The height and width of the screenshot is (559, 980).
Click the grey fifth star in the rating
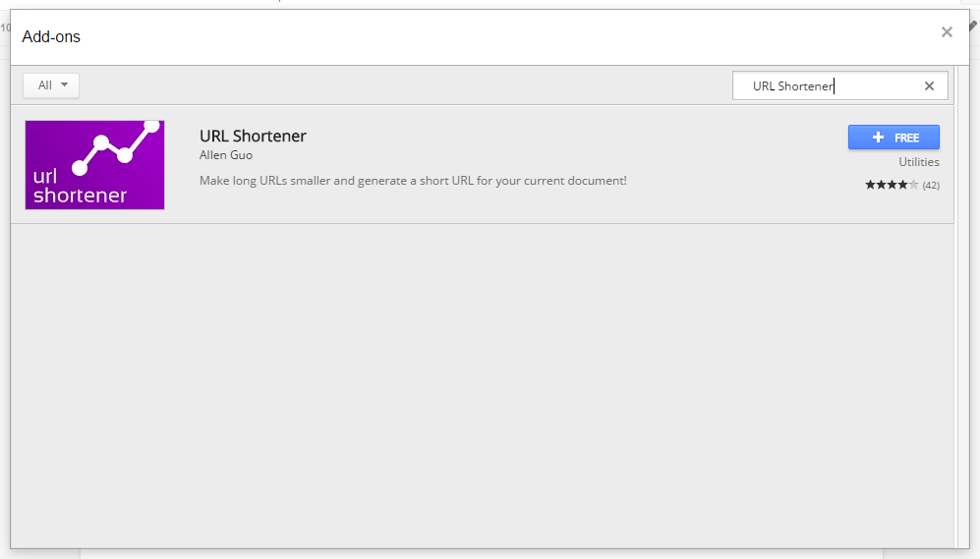click(913, 185)
